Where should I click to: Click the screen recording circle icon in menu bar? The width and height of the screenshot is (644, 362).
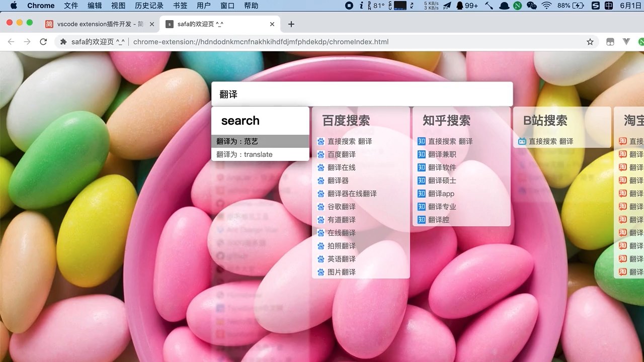tap(348, 6)
